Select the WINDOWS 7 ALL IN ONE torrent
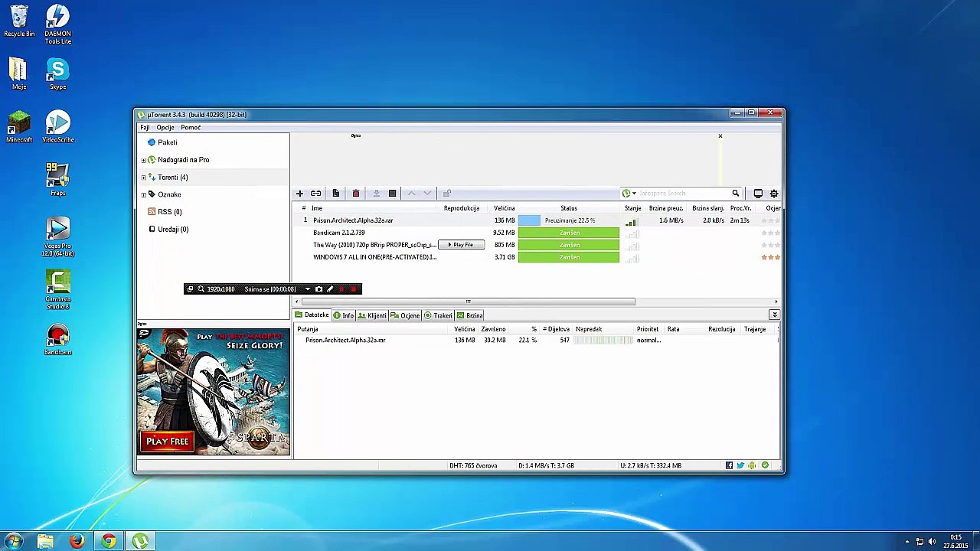 374,257
